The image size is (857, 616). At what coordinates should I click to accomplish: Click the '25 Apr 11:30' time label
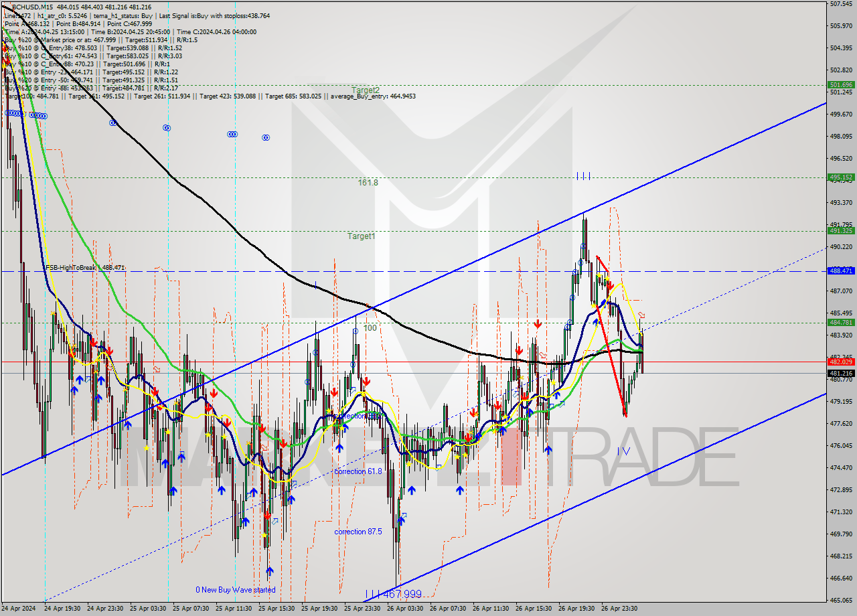[234, 609]
